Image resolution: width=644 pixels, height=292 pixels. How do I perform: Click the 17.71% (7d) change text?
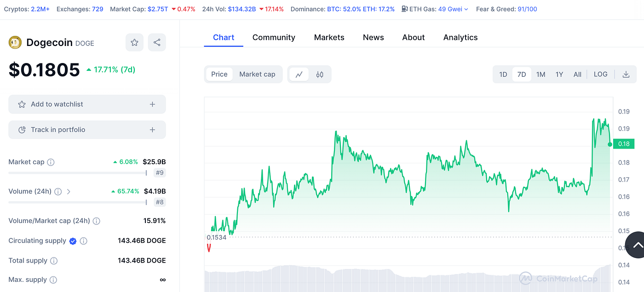coord(115,70)
